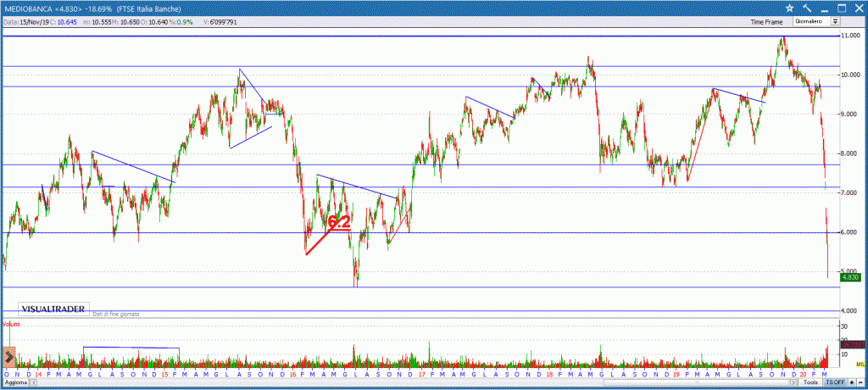Click the red 6.2 annotation label
Viewport: 868px width, 390px height.
tap(339, 222)
